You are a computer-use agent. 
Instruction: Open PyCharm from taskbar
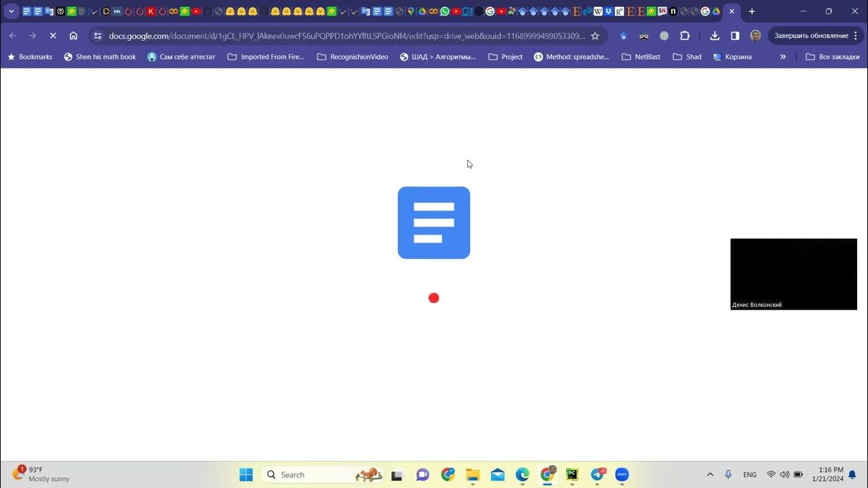[x=572, y=474]
